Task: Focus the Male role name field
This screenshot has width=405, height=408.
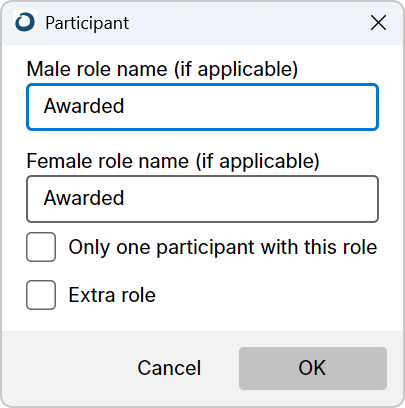Action: 202,107
